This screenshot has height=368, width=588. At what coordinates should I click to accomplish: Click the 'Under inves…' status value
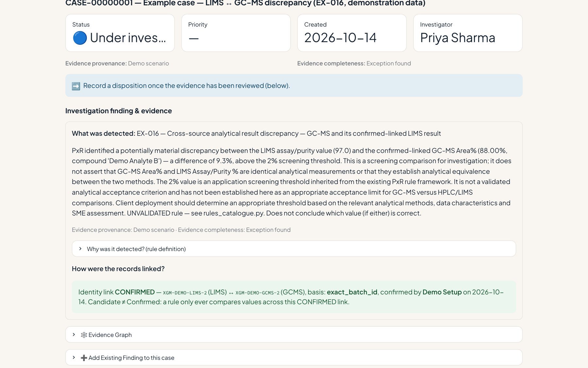[128, 38]
